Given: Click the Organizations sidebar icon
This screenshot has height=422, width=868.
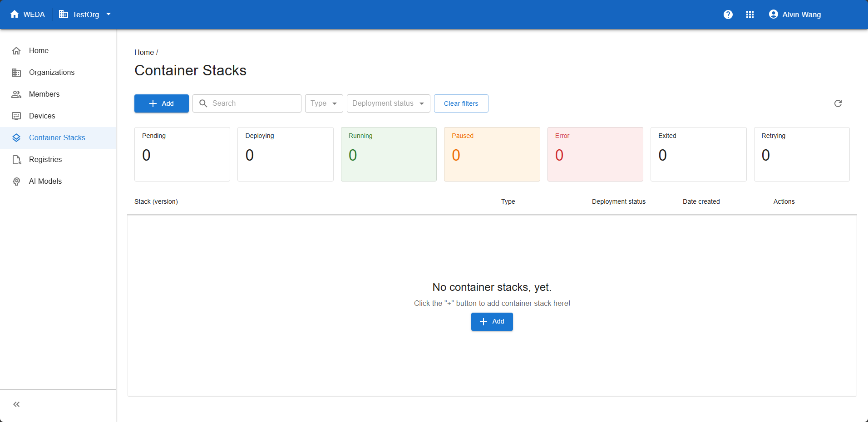Looking at the screenshot, I should 16,72.
